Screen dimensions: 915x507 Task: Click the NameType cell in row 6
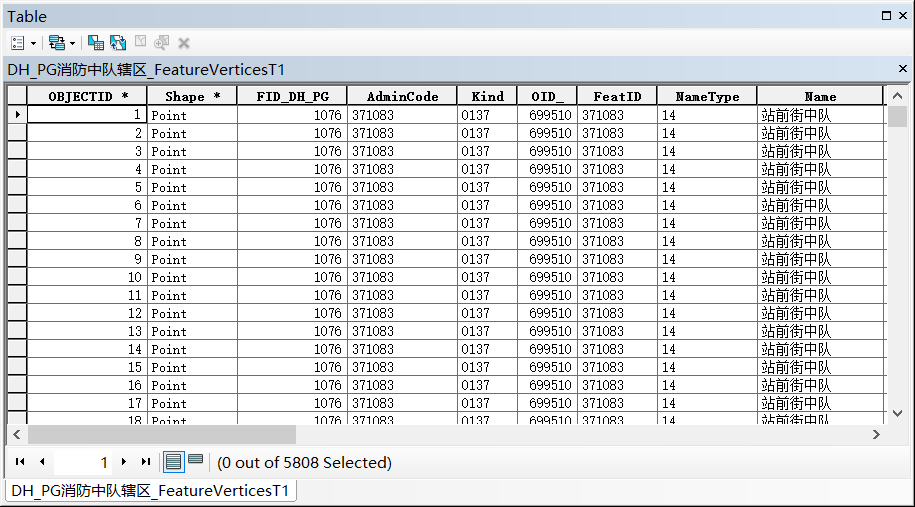707,205
